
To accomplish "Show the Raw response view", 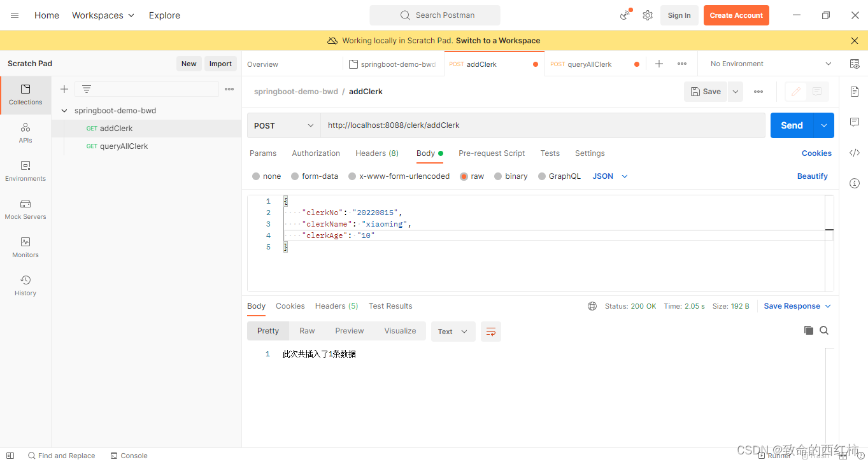I will click(x=307, y=331).
